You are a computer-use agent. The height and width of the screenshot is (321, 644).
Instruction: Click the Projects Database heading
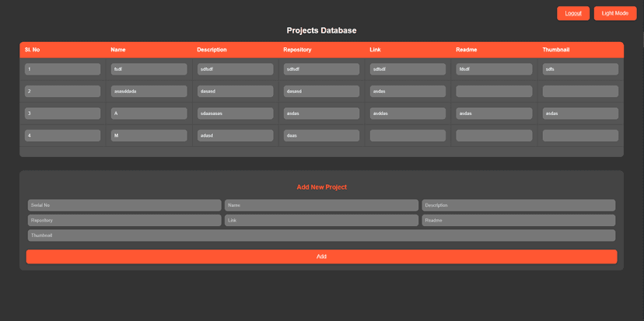pos(321,30)
